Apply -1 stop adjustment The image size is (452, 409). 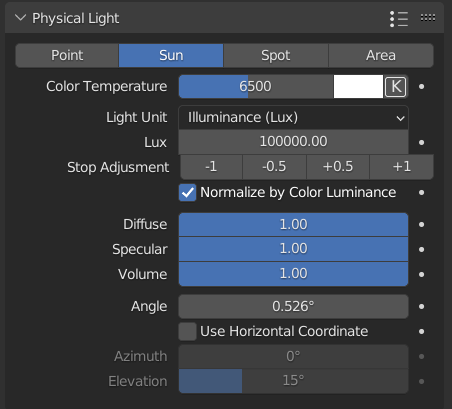(211, 166)
